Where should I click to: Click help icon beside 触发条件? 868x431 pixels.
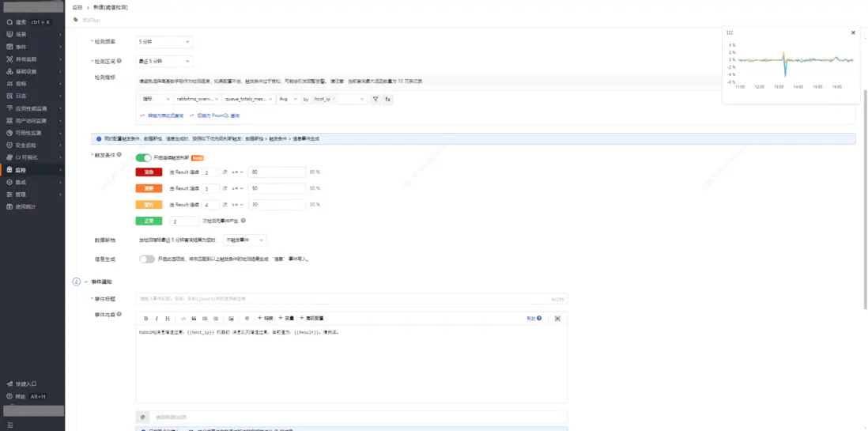(x=119, y=154)
